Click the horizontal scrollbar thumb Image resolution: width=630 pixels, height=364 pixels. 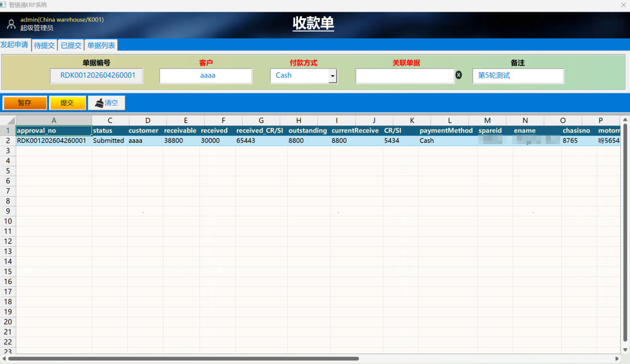[x=183, y=358]
